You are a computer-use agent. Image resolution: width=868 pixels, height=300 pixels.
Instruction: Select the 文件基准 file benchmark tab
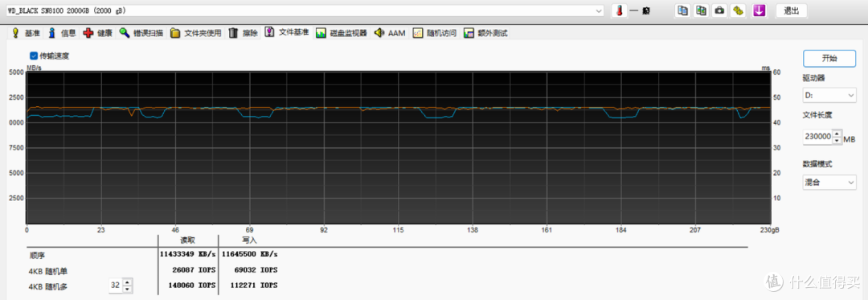coord(287,32)
